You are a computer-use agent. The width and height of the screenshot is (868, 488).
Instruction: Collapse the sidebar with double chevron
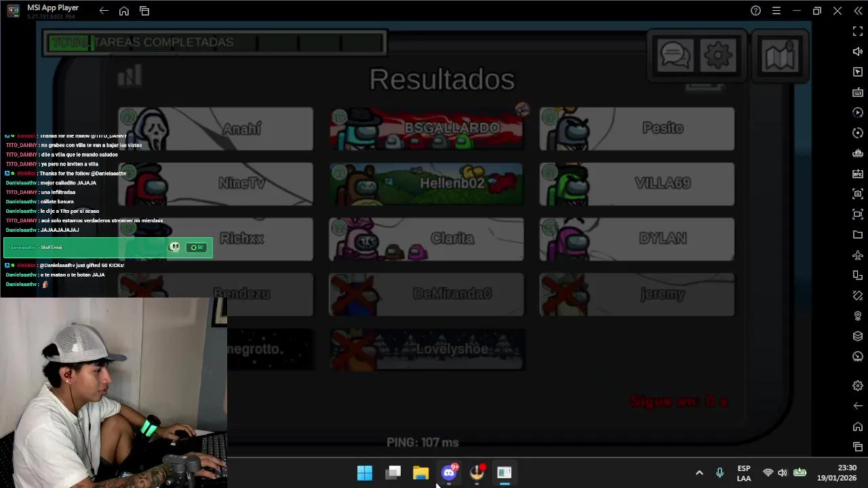tap(858, 11)
